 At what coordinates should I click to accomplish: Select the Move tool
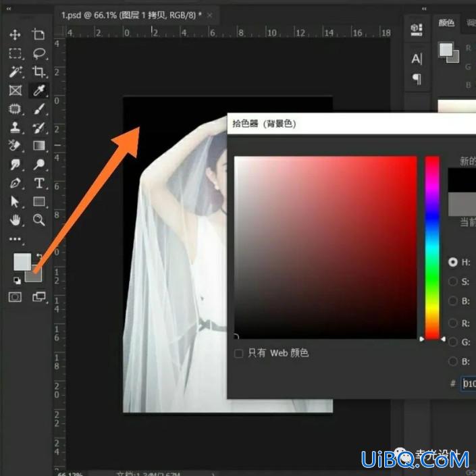(15, 34)
